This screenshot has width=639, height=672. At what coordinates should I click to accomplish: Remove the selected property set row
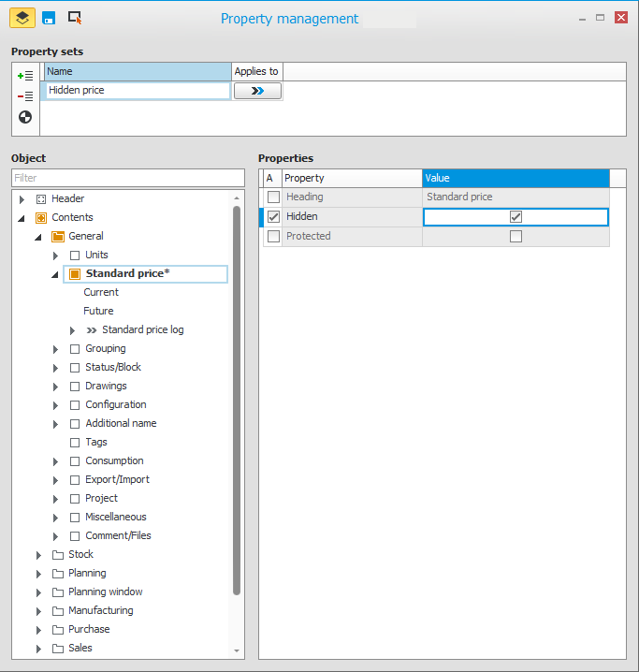[25, 95]
